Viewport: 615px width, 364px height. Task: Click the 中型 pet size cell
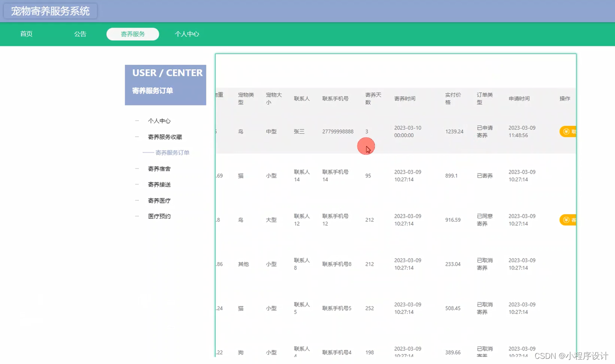click(271, 132)
